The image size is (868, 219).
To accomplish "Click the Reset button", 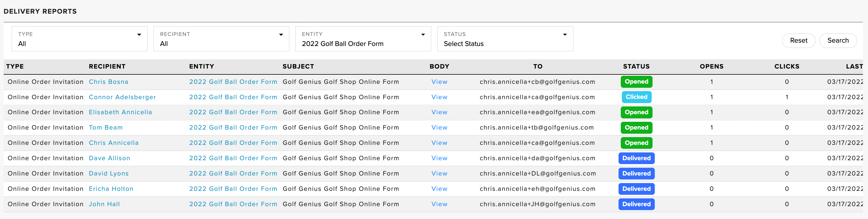I will [x=799, y=40].
